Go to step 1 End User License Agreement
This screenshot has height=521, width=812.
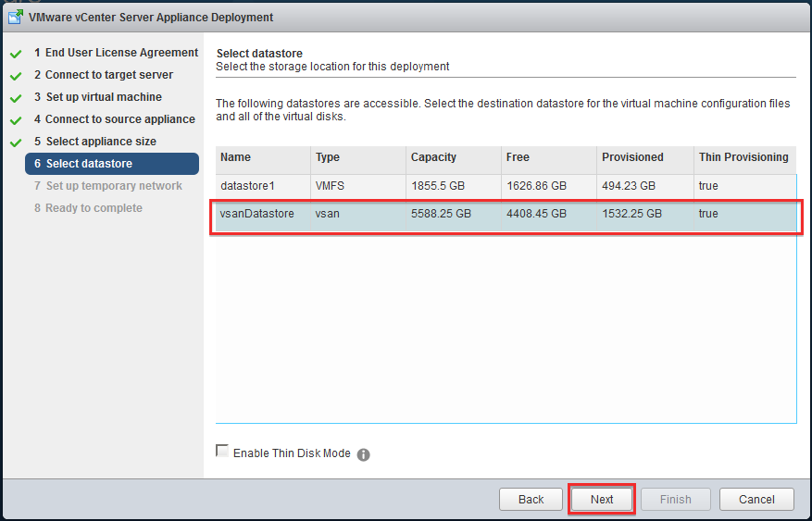116,53
